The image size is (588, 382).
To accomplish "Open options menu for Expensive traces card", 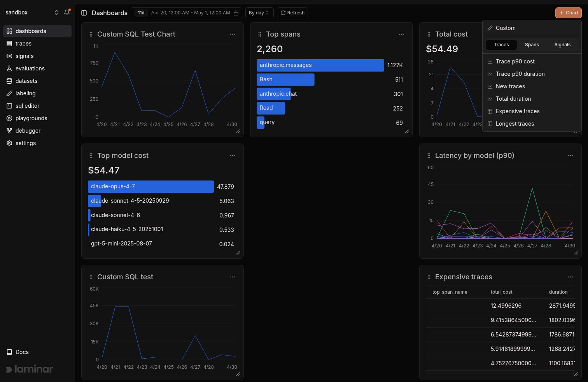I will [x=570, y=277].
